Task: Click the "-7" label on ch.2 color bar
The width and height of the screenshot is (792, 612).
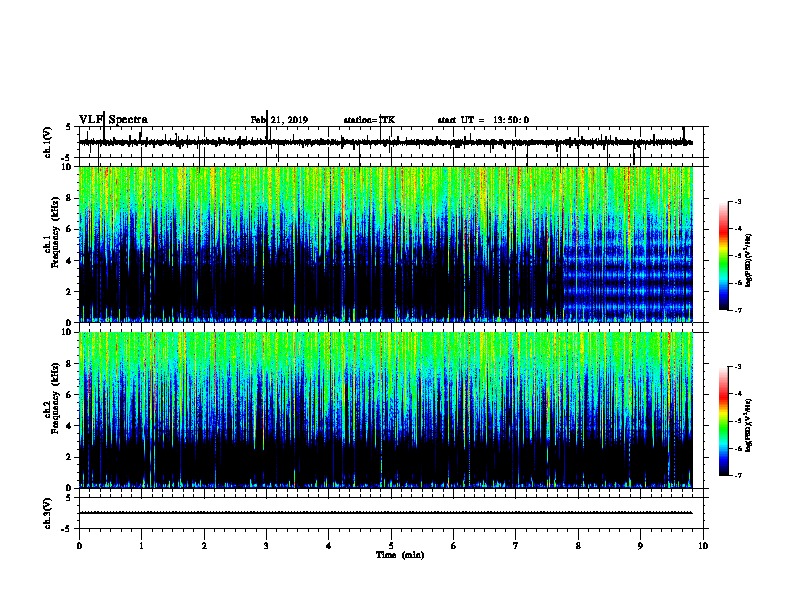Action: point(737,475)
